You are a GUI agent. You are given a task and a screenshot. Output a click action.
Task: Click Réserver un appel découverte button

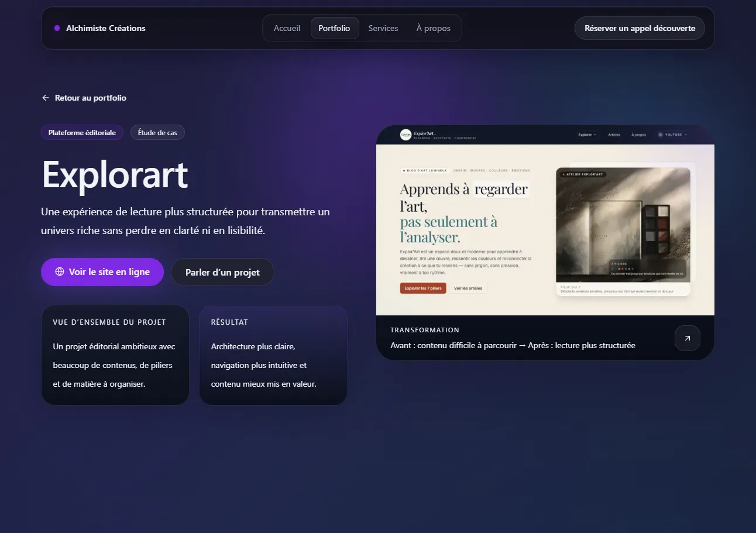[640, 28]
